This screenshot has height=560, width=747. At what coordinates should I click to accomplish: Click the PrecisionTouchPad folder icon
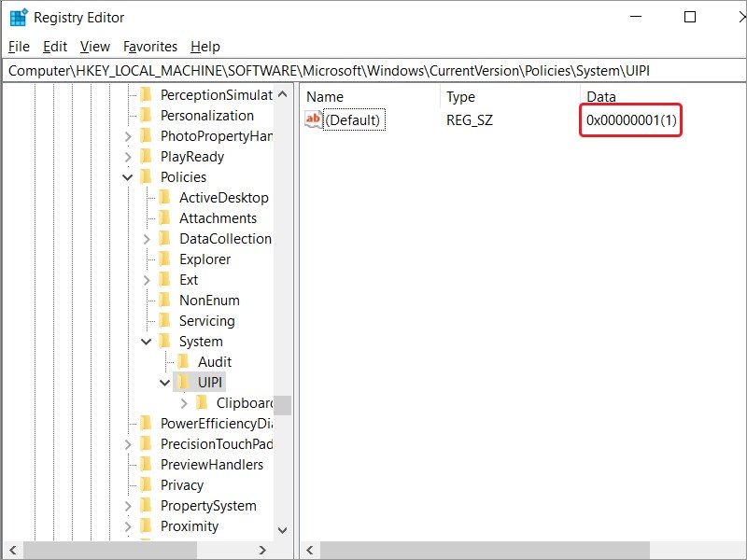coord(147,443)
